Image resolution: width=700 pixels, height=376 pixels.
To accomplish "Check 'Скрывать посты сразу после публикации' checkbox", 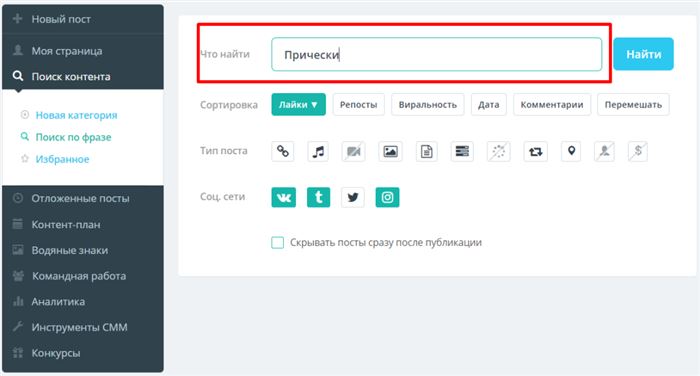I will tap(277, 242).
